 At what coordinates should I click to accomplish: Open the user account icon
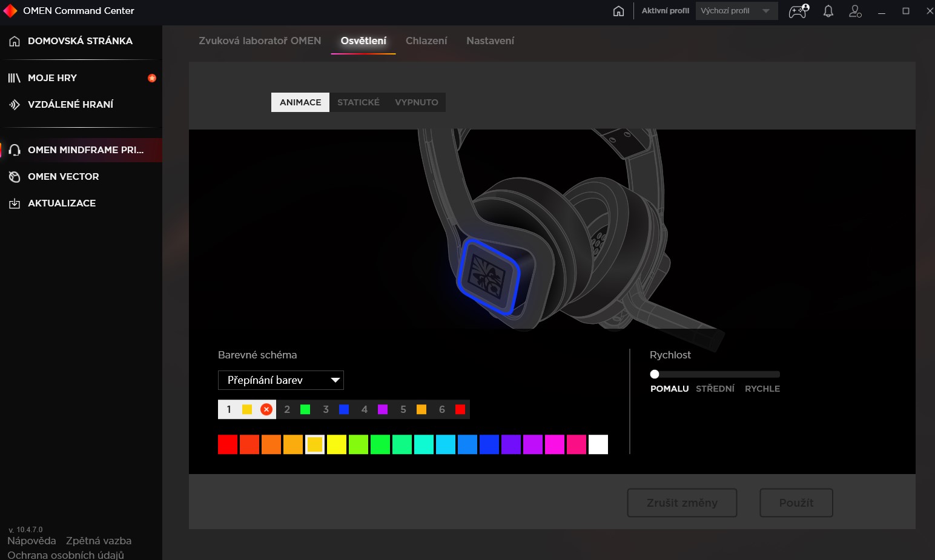855,11
